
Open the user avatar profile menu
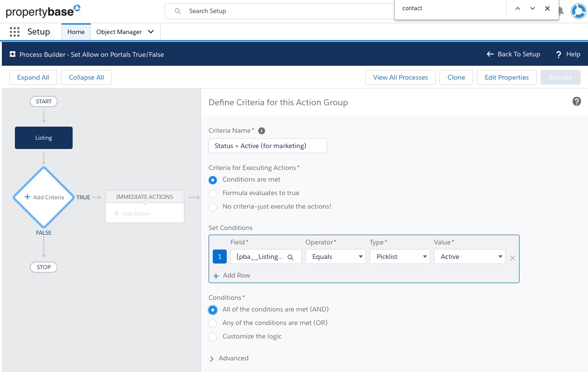point(578,11)
